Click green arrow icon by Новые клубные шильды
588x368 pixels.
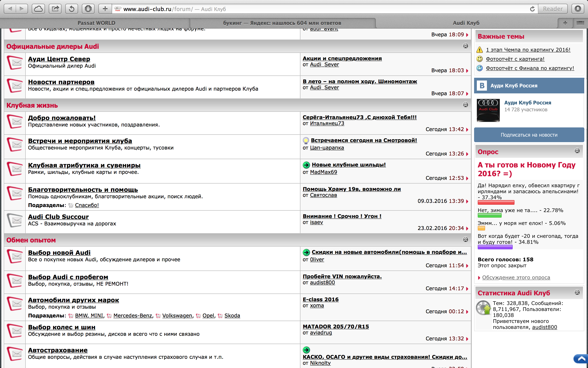(x=306, y=165)
